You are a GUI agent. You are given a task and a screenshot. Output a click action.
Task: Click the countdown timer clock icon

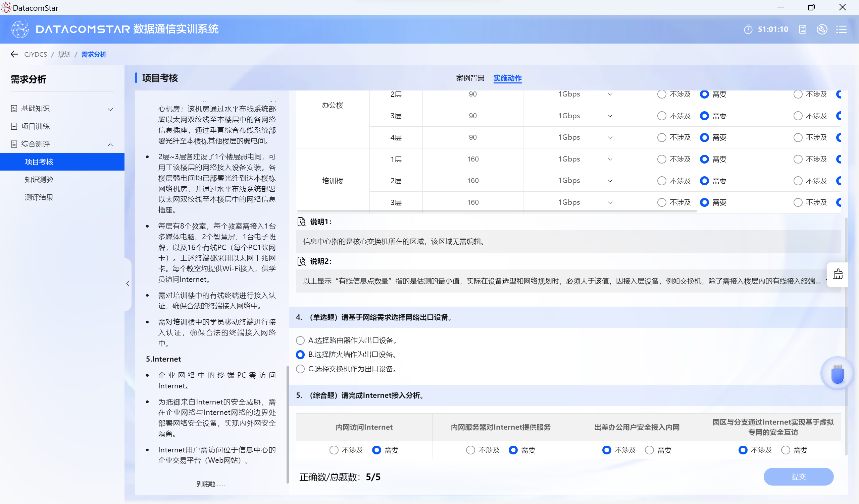[x=748, y=29]
